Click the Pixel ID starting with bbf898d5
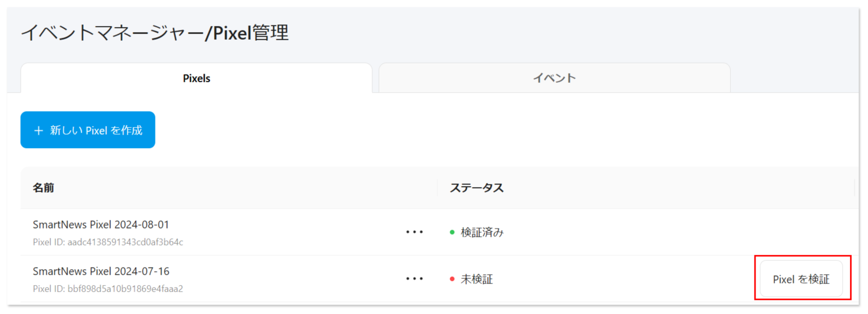 (x=108, y=289)
